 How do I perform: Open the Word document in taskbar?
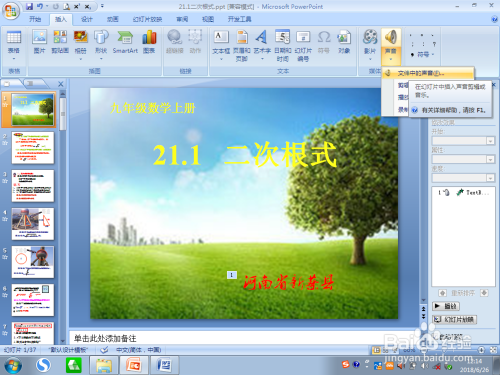click(x=164, y=365)
